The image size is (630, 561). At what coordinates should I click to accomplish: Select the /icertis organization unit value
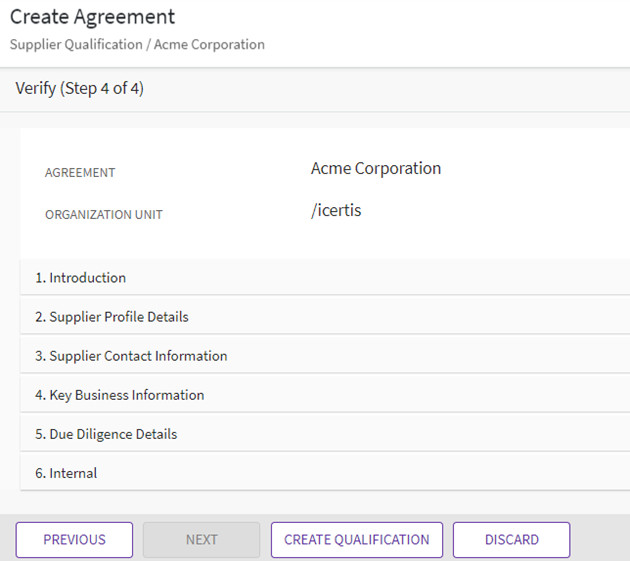[336, 210]
